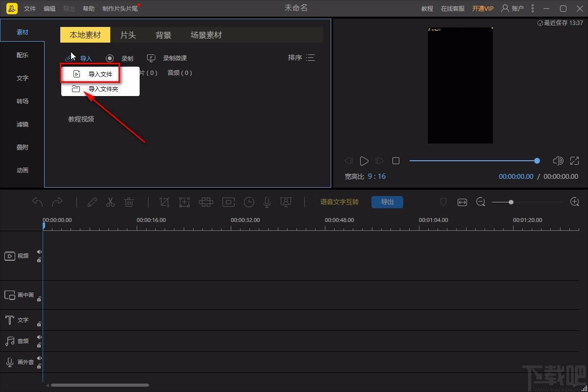Open the 动画 sidebar section
Viewport: 588px width, 392px height.
click(x=23, y=171)
